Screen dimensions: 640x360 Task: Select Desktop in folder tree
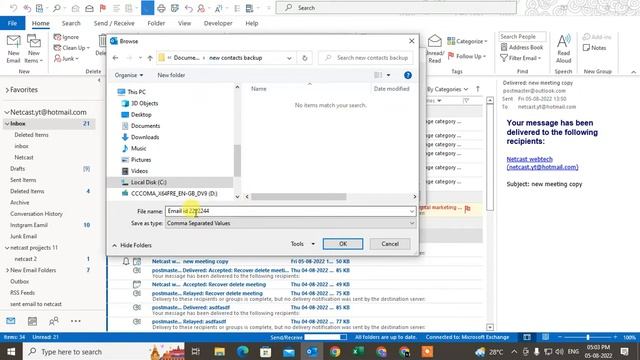141,115
